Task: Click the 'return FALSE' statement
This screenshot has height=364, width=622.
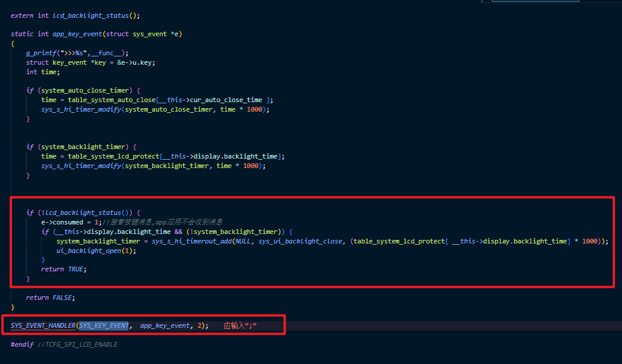Action: click(50, 297)
